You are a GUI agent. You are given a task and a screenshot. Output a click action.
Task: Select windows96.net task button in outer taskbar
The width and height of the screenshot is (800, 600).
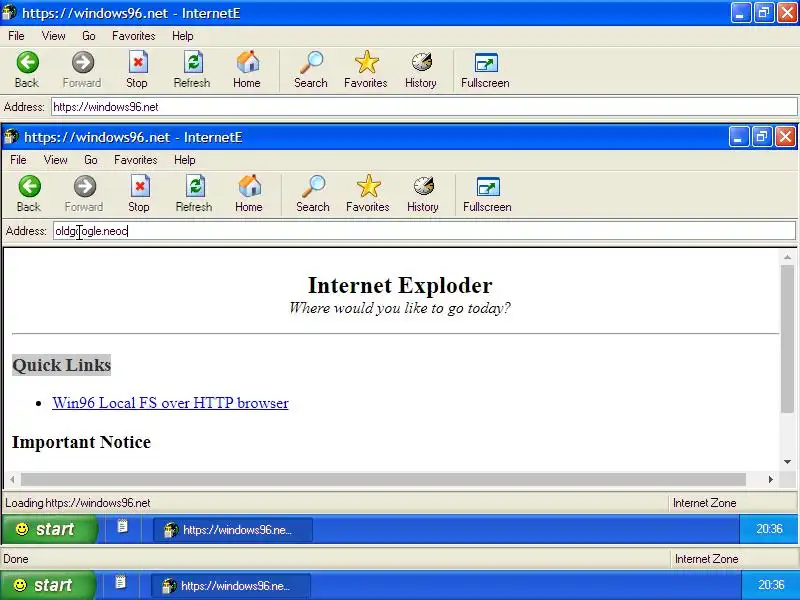coord(231,585)
